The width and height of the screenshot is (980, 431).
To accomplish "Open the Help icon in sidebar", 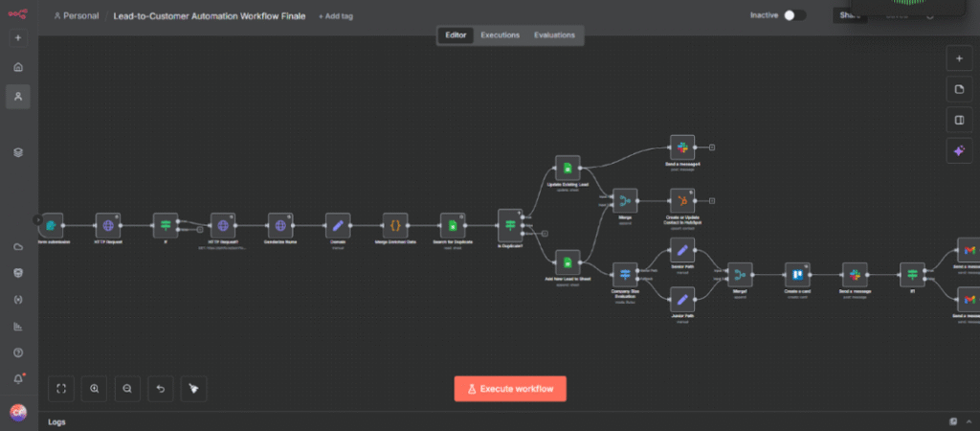I will tap(18, 352).
